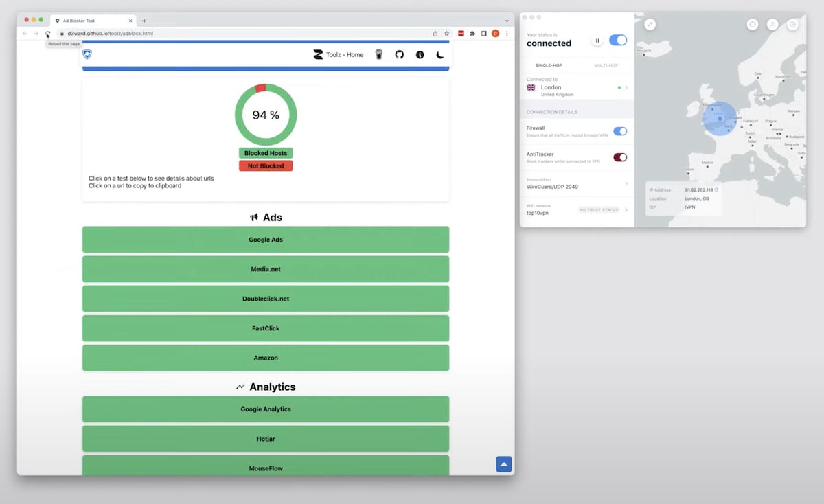The image size is (824, 504).
Task: Click the coffee cup donate icon
Action: [379, 54]
